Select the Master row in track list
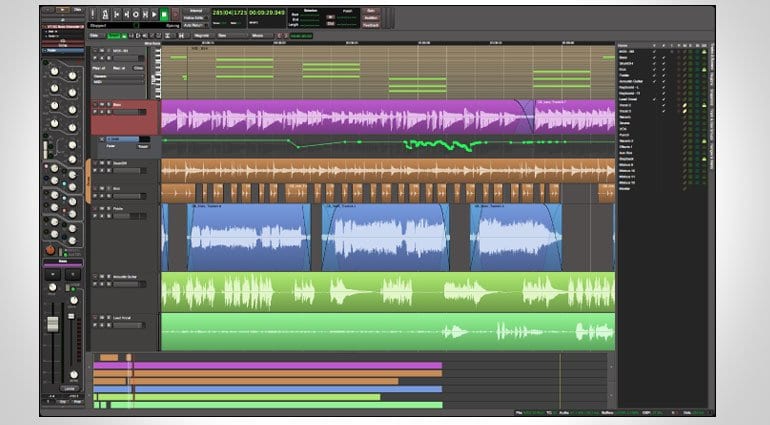 point(660,189)
